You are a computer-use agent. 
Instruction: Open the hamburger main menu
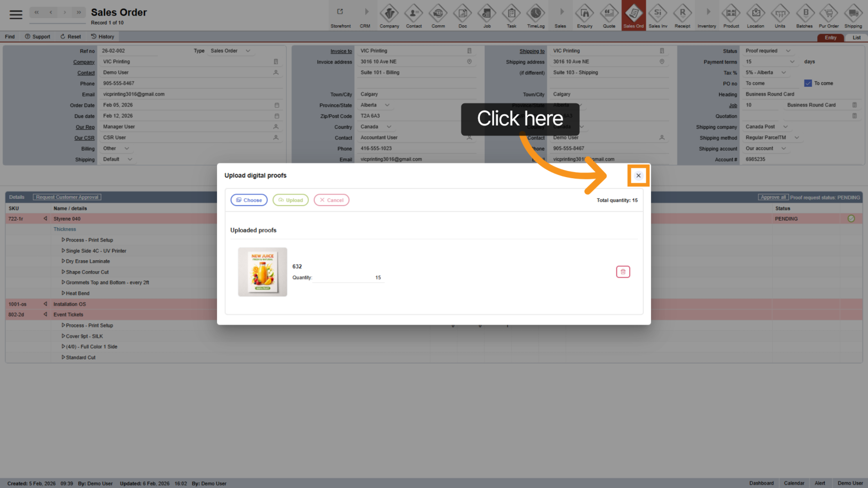[x=16, y=14]
